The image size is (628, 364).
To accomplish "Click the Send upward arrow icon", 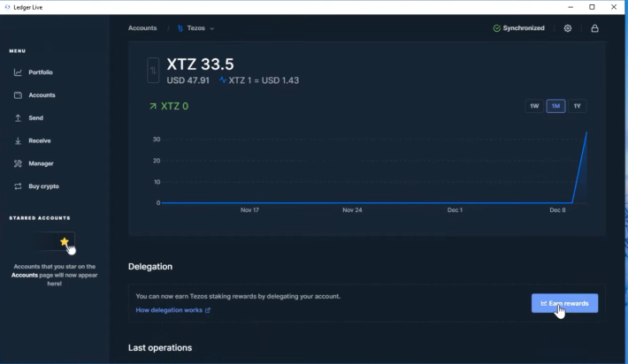I will click(18, 118).
